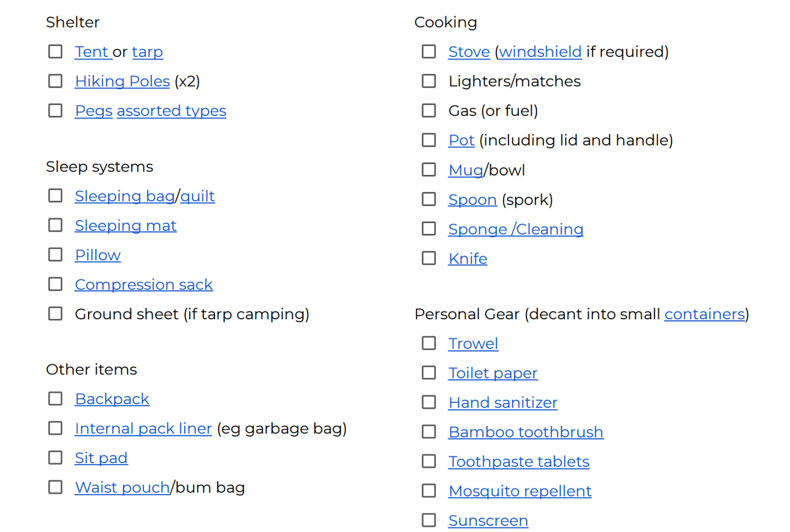Viewport: 790px width, 532px height.
Task: Check the Gas (or fuel) checkbox
Action: (x=429, y=110)
